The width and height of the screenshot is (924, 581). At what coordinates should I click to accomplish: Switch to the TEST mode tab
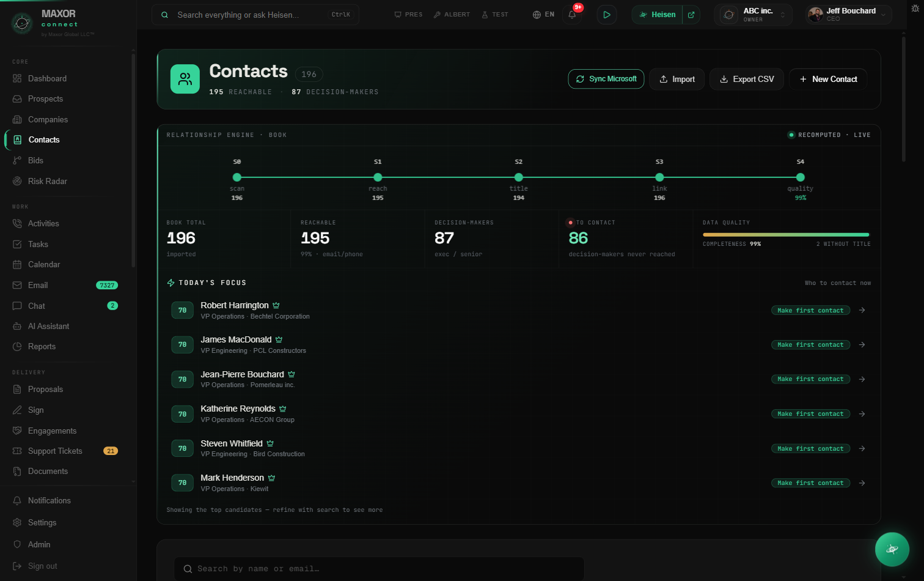point(494,15)
